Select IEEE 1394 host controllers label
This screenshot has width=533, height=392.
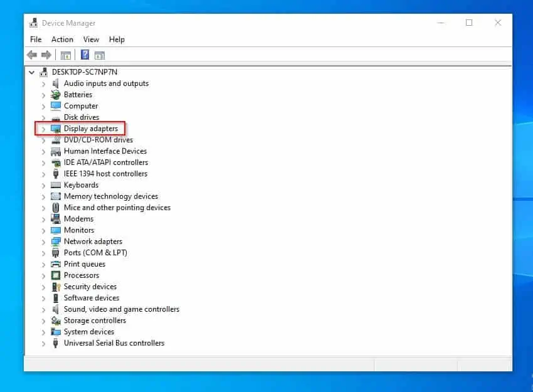[x=106, y=173]
